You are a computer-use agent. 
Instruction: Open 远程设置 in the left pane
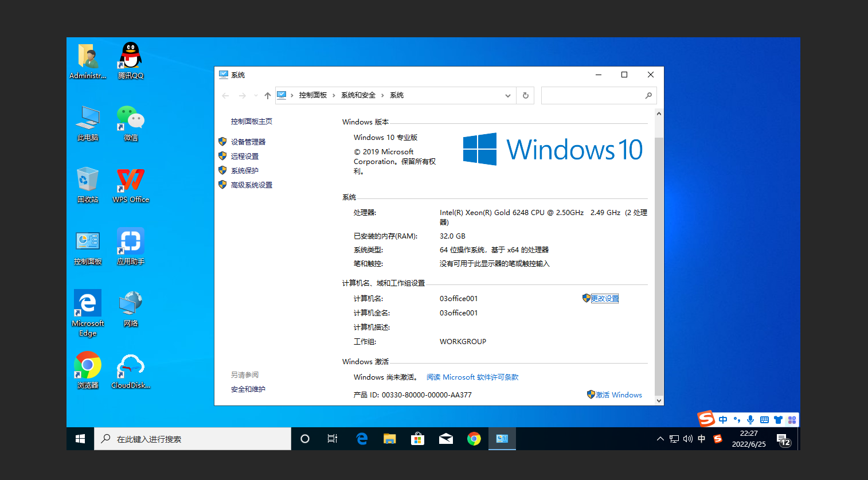click(x=245, y=156)
